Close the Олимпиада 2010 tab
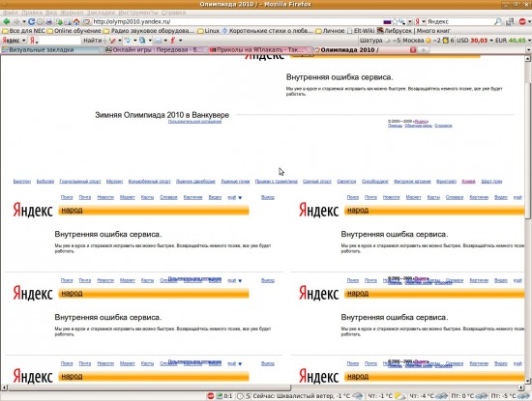The height and width of the screenshot is (401, 532). pos(413,50)
